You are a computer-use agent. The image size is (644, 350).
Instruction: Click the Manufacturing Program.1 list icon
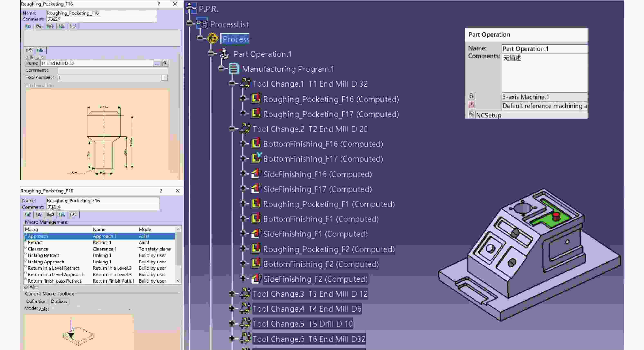coord(234,69)
